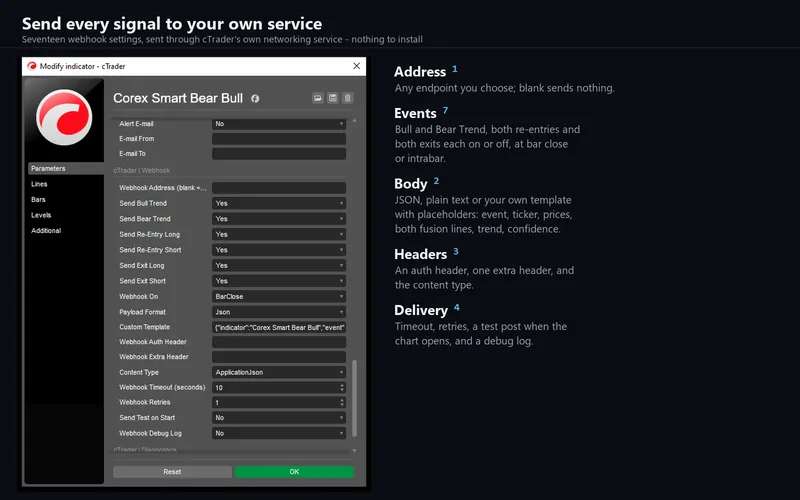
Task: Click the Webhook Auth Header field
Action: point(279,342)
